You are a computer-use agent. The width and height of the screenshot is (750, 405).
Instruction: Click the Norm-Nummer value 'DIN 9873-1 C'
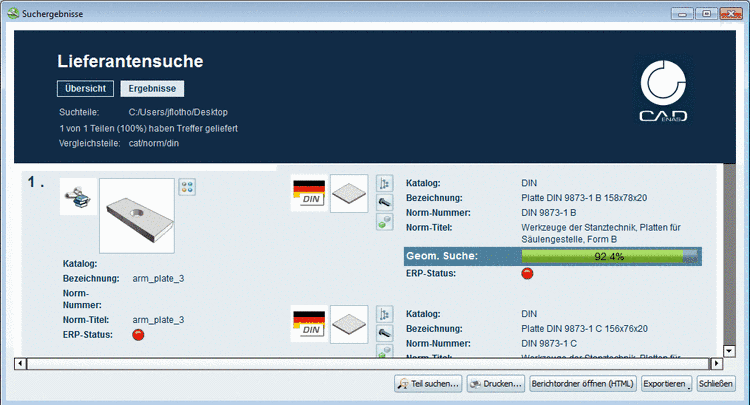coord(549,343)
